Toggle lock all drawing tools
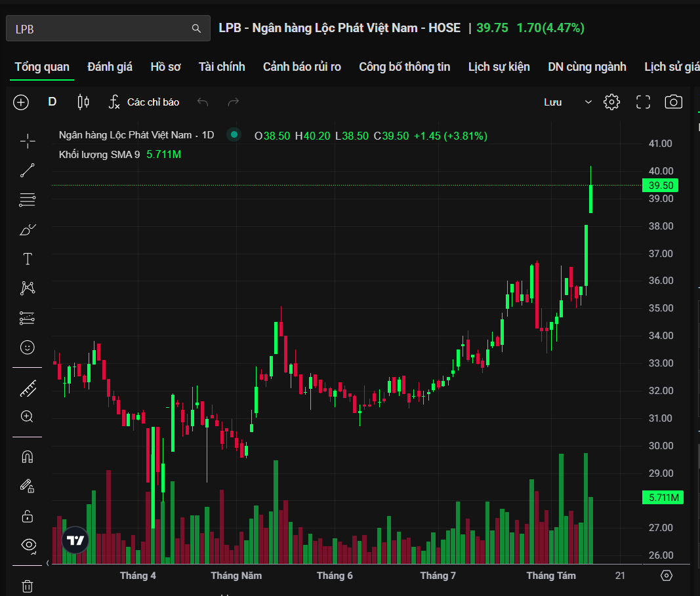 (28, 516)
